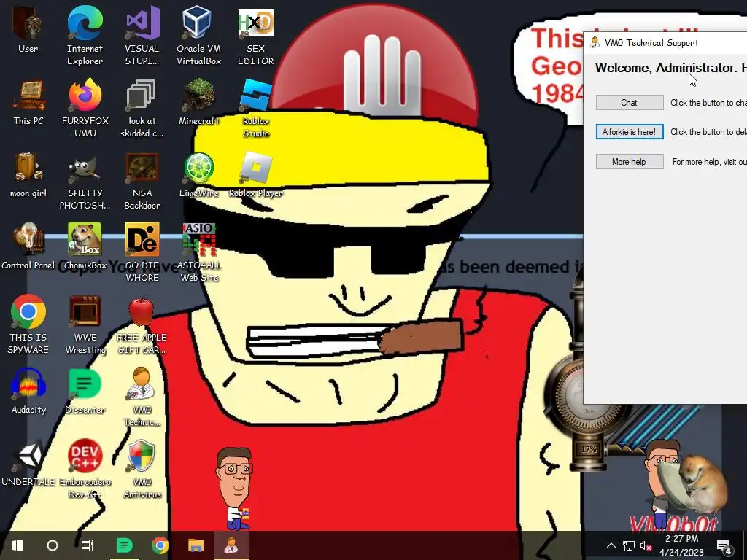Select the WWE Wrestling desktop icon

point(85,324)
